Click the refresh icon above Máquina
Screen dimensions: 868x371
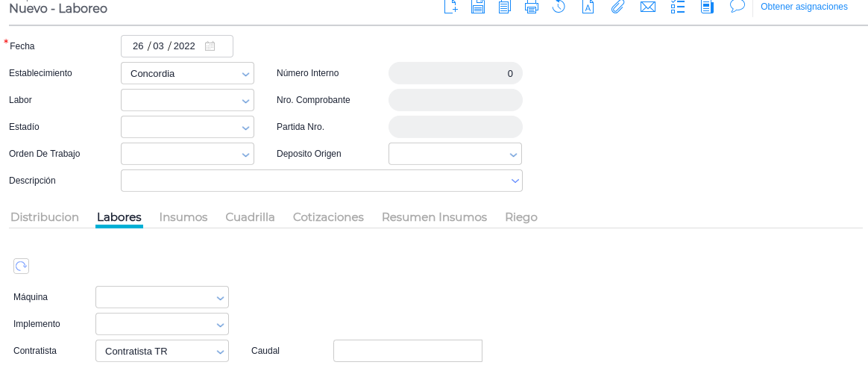coord(21,266)
